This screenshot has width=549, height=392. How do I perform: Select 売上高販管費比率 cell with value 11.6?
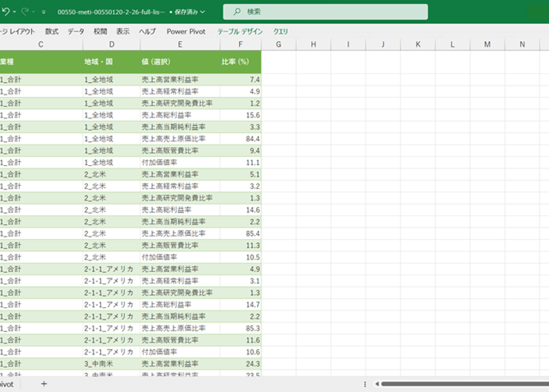pos(180,340)
